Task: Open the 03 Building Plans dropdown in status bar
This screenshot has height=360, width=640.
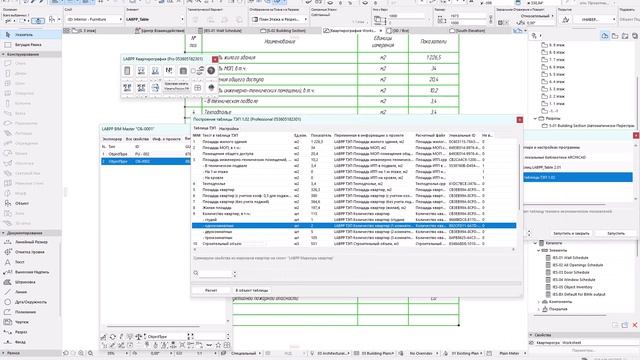Action: [375, 353]
